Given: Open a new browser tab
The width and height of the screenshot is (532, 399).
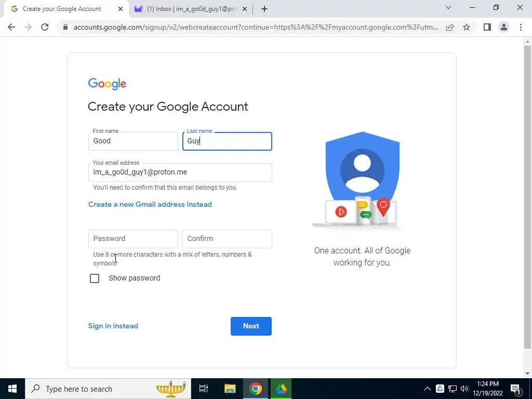Looking at the screenshot, I should tap(264, 9).
